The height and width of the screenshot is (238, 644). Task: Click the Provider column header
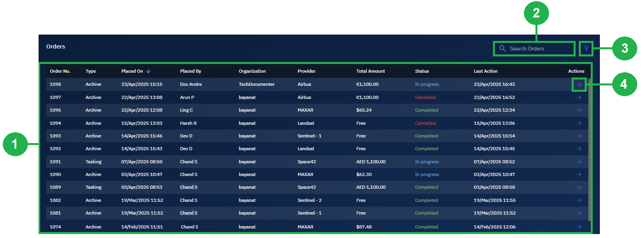click(x=306, y=71)
